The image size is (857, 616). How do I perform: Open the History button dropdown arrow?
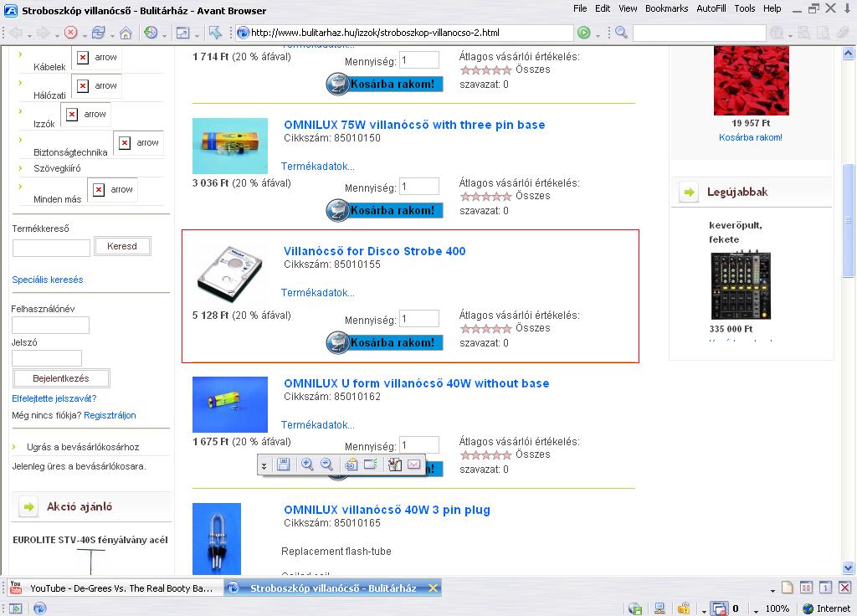pos(164,36)
